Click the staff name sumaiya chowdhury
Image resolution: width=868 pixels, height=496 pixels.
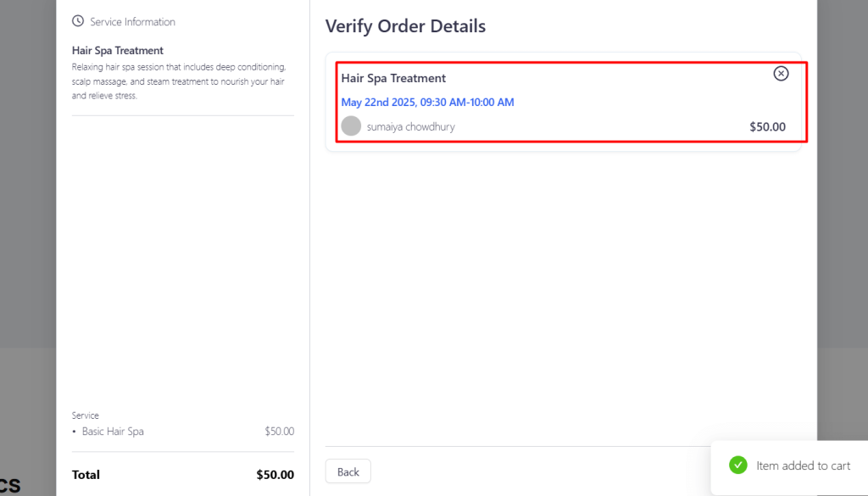[411, 127]
